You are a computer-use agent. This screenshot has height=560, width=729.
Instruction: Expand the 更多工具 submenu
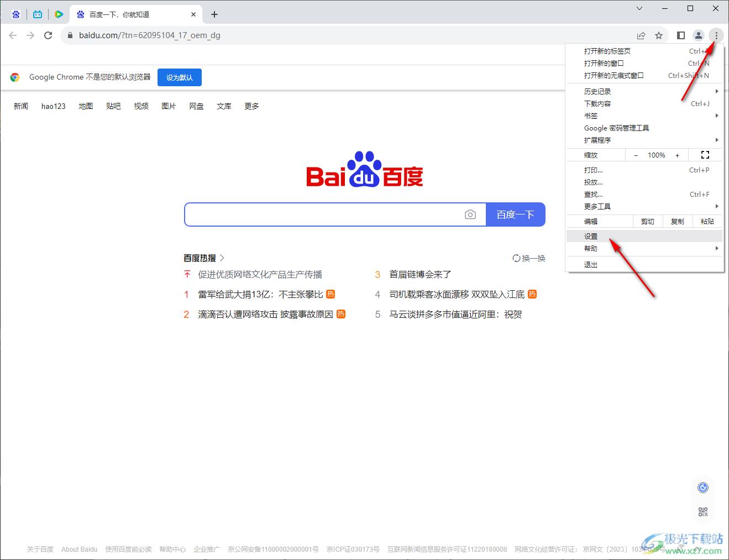pyautogui.click(x=645, y=206)
